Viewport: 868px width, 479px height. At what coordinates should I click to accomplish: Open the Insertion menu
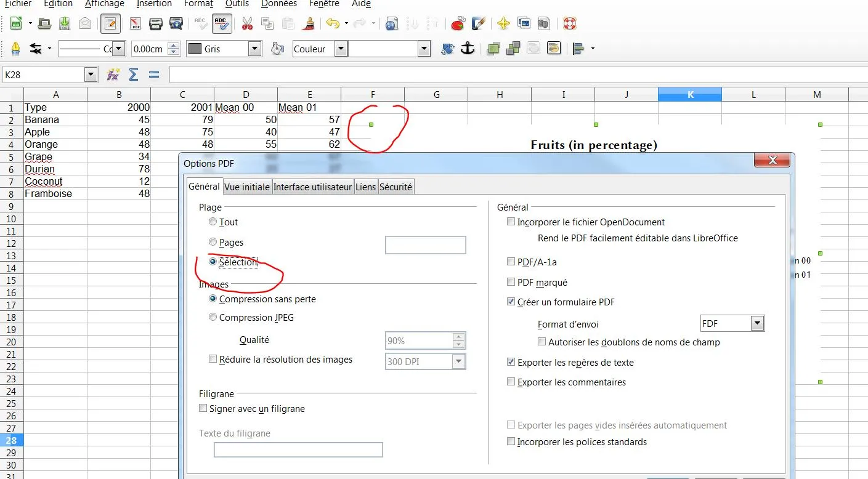154,4
